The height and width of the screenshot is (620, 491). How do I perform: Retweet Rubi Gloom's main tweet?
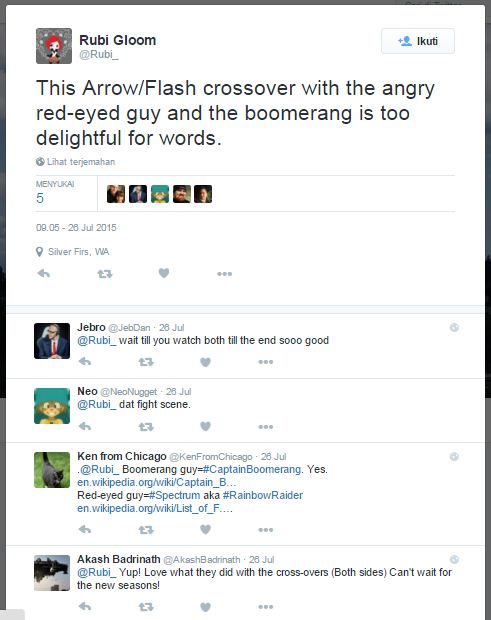coord(105,274)
